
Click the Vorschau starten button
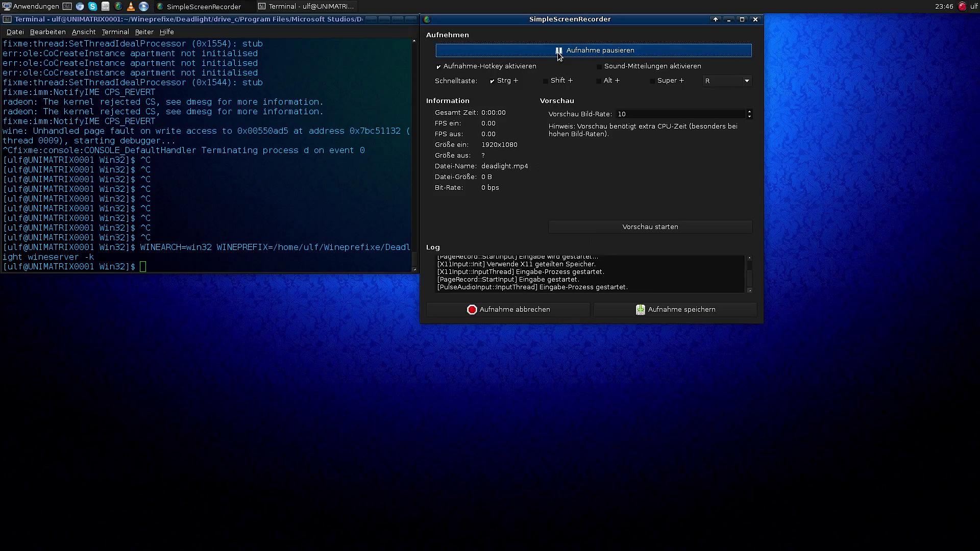point(650,227)
